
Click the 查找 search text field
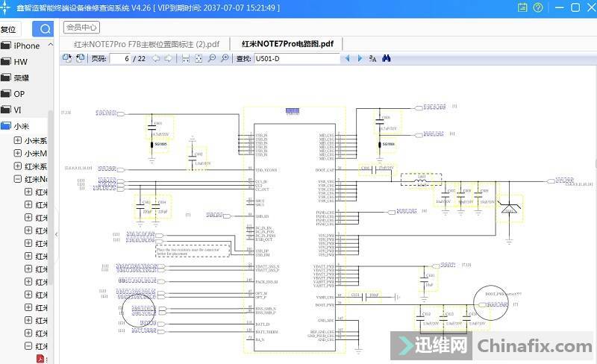pyautogui.click(x=296, y=58)
